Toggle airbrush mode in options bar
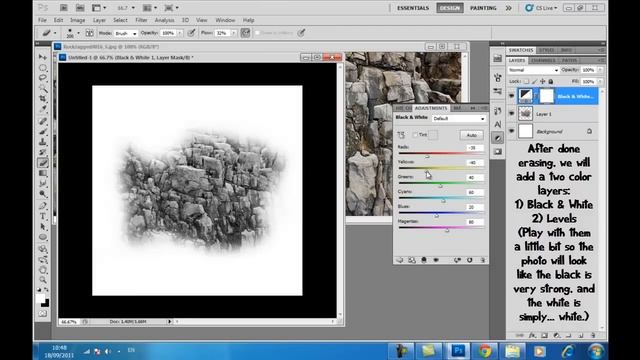 [x=245, y=33]
